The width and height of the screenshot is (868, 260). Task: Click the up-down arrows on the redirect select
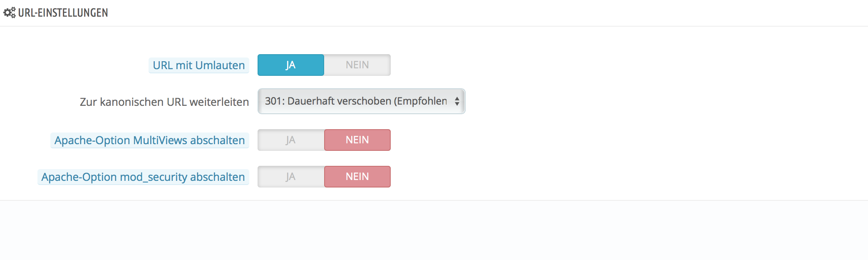(x=457, y=101)
